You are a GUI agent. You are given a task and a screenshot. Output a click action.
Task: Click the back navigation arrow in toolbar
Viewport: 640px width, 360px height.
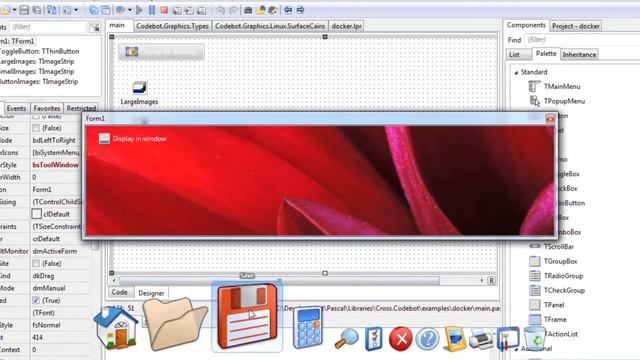click(x=288, y=10)
